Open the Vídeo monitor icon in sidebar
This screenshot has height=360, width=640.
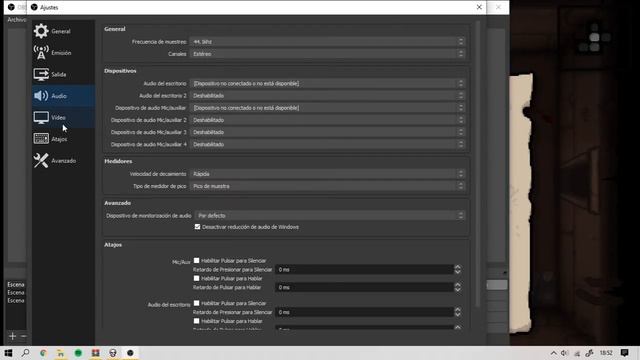pyautogui.click(x=41, y=118)
